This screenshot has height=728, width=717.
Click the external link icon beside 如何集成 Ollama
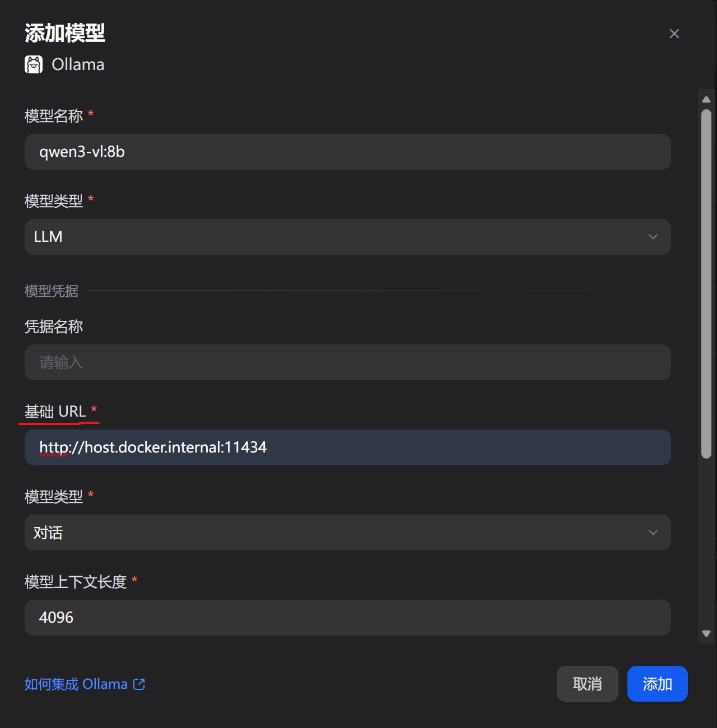(139, 684)
